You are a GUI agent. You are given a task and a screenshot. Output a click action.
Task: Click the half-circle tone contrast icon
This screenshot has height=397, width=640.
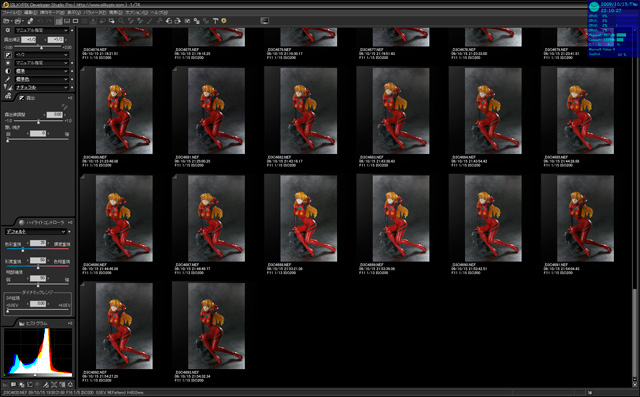tap(8, 71)
